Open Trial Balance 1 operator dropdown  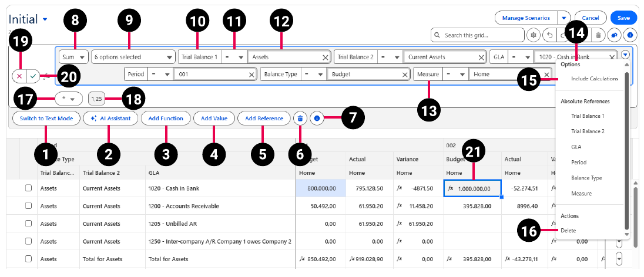click(234, 58)
